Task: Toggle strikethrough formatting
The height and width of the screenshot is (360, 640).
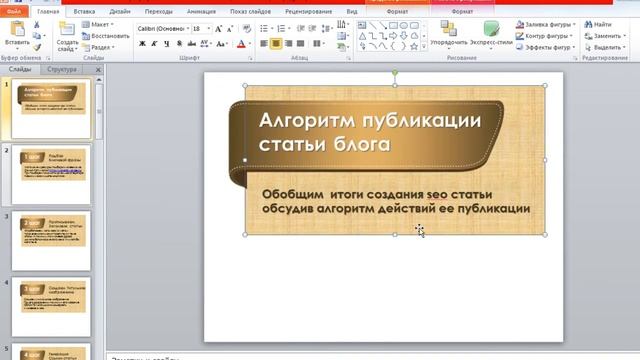Action: click(191, 44)
